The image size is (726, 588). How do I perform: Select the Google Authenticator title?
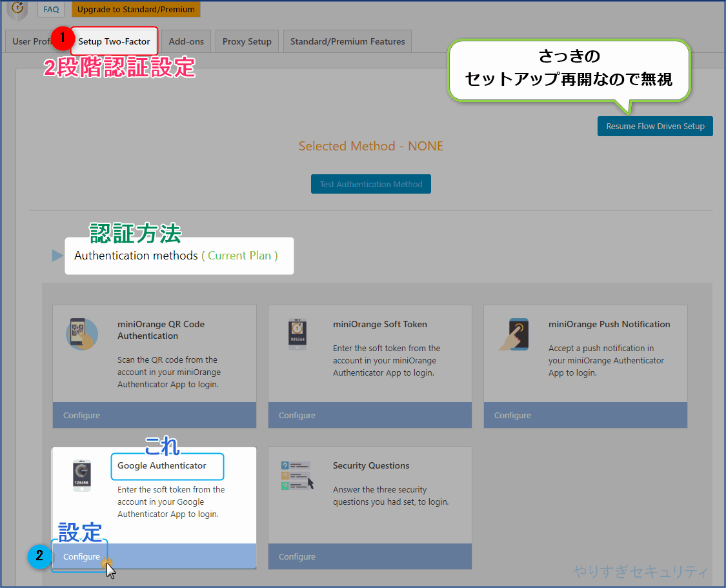tap(161, 466)
